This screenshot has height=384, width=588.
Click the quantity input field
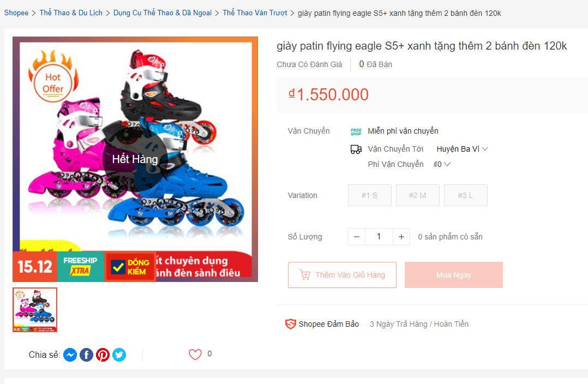(379, 237)
